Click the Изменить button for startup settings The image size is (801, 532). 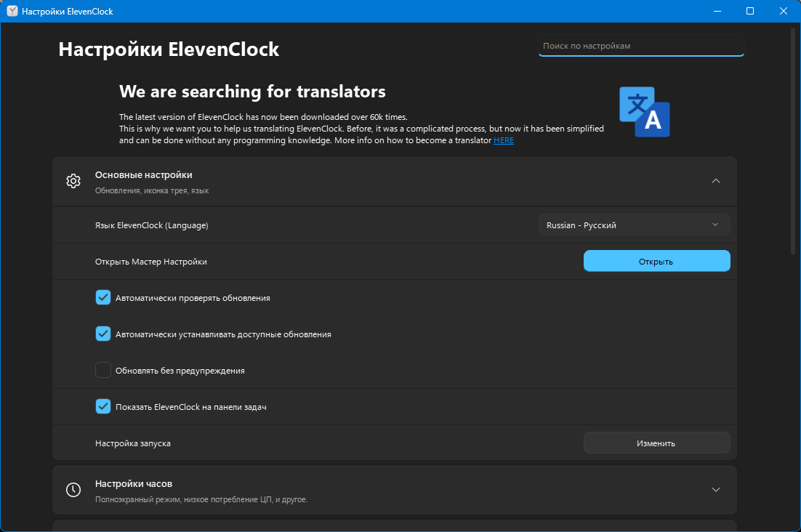[656, 443]
